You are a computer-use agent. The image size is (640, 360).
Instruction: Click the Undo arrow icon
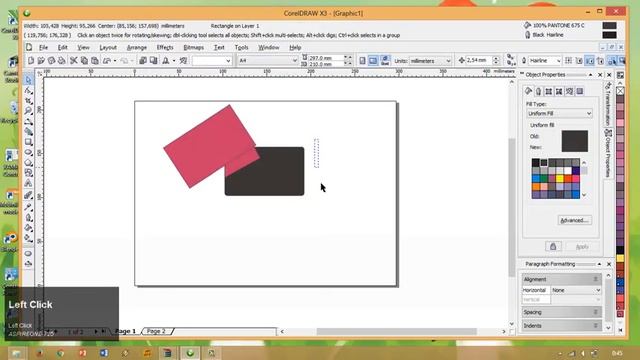107,61
